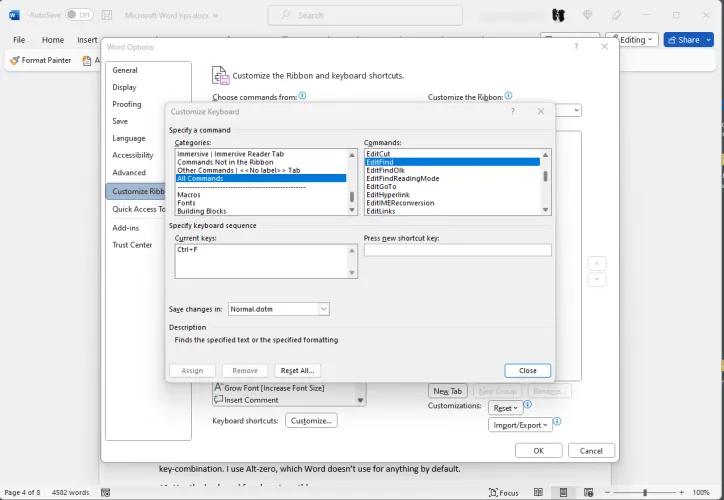Select EditGoTo in the Commands list
The width and height of the screenshot is (724, 500).
[382, 186]
